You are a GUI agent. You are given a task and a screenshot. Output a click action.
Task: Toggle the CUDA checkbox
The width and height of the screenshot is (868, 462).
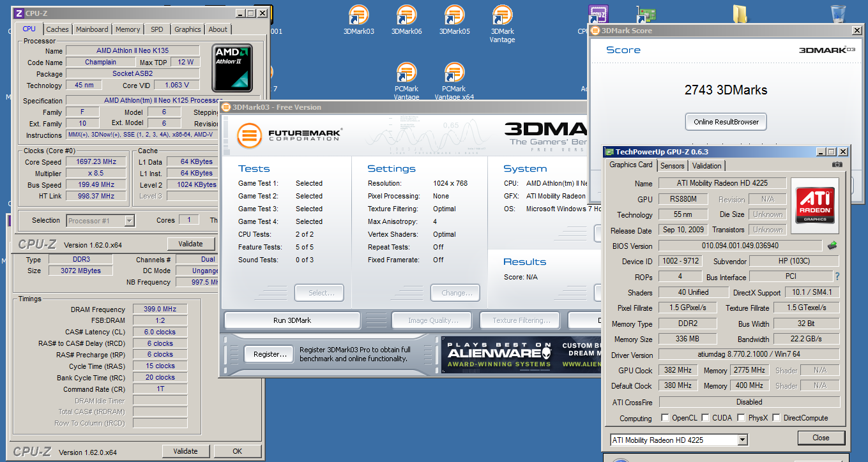tap(706, 417)
